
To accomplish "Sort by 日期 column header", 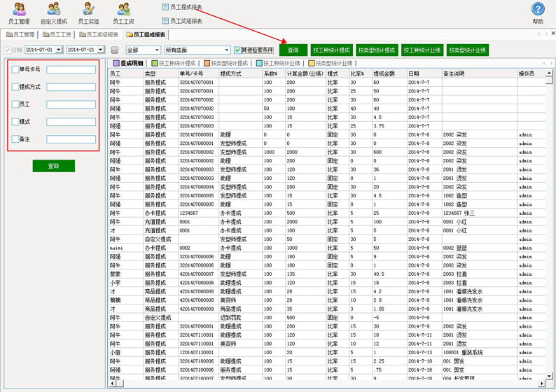I will (x=424, y=73).
